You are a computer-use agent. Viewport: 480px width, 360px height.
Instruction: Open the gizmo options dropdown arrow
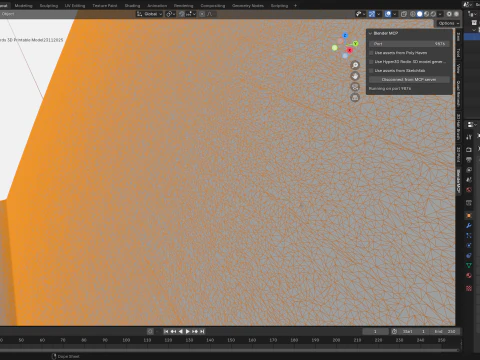coord(378,14)
